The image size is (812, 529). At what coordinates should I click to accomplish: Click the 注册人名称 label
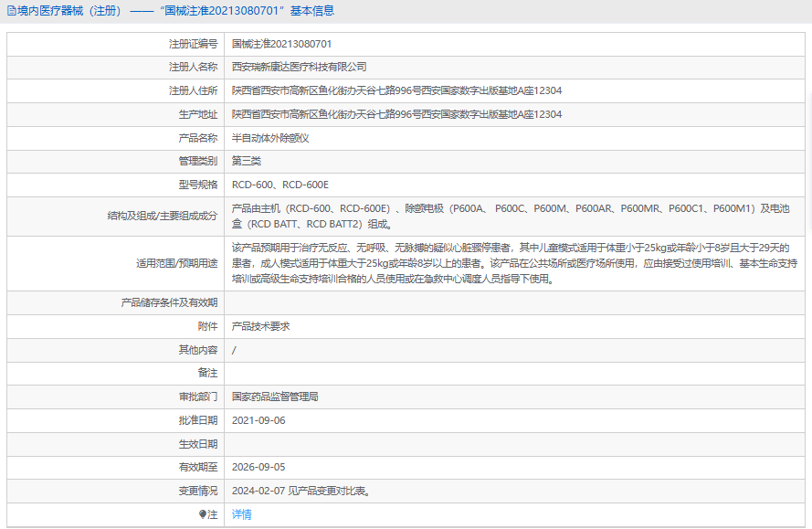point(193,67)
